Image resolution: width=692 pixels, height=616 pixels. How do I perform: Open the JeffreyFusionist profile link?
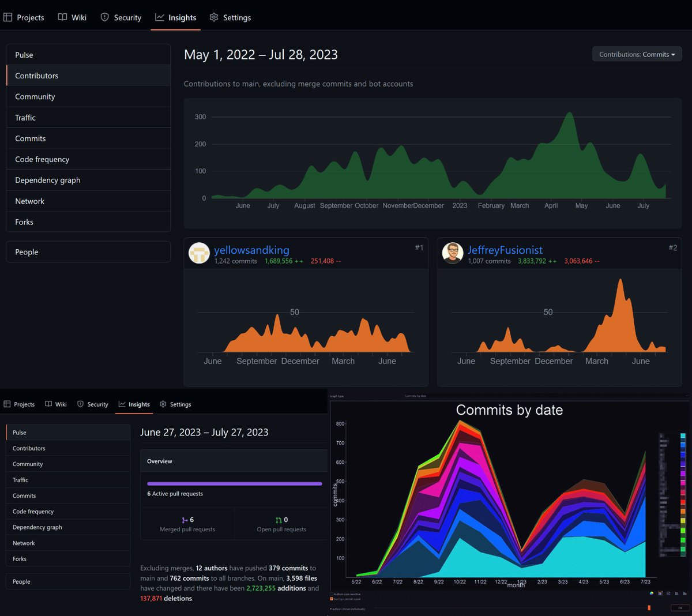505,250
